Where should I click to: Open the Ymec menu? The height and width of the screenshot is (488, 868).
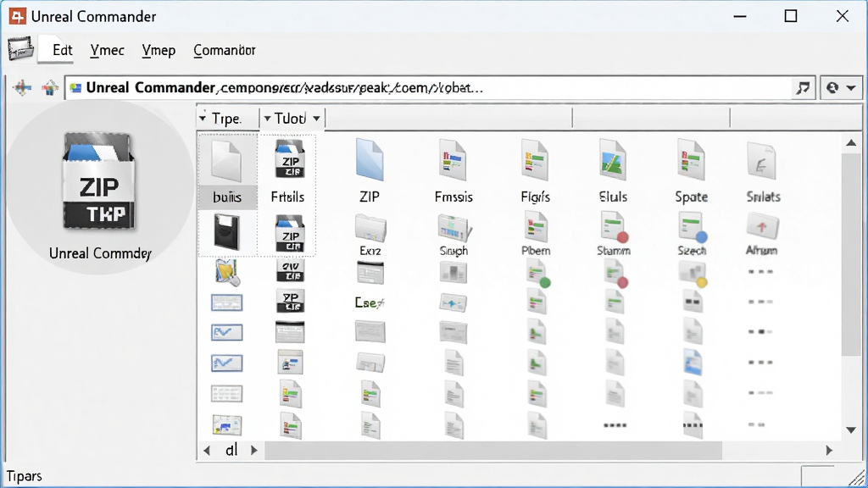tap(108, 50)
